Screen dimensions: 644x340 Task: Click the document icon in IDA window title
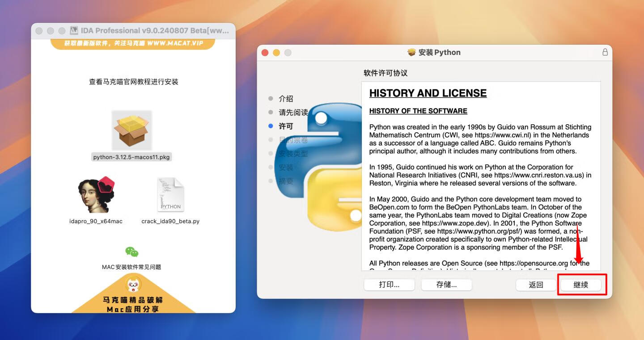point(74,31)
